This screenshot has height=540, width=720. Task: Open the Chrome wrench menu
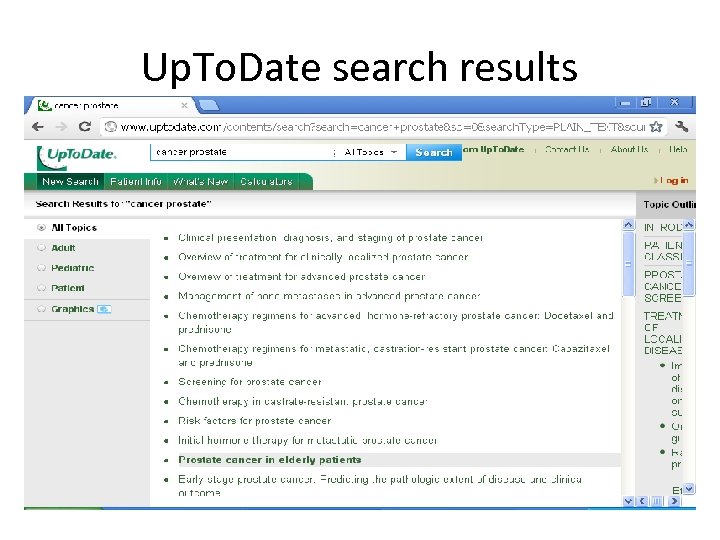(682, 127)
